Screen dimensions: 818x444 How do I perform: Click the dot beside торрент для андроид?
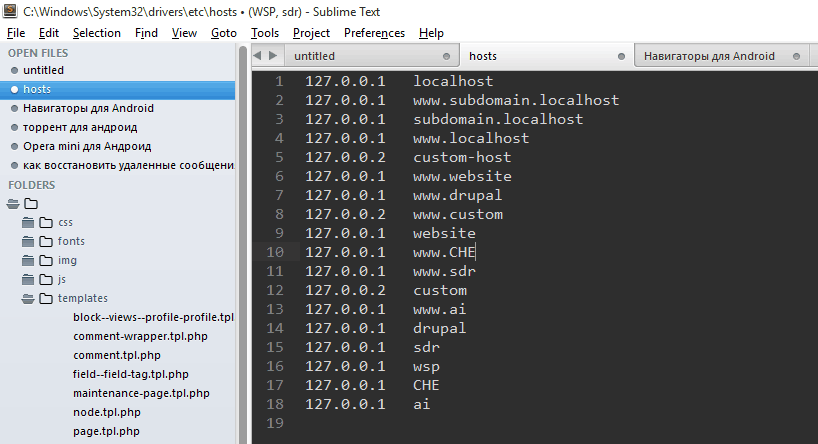tap(13, 128)
